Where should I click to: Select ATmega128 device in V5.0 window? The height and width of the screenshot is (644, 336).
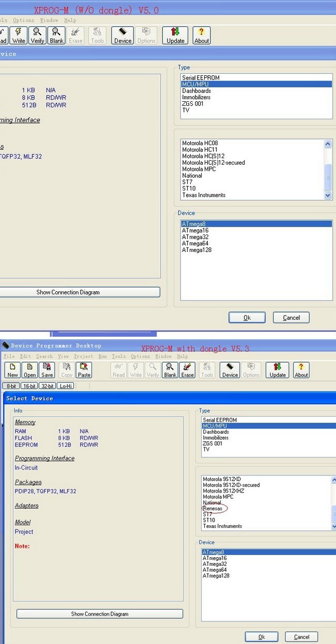256,250
